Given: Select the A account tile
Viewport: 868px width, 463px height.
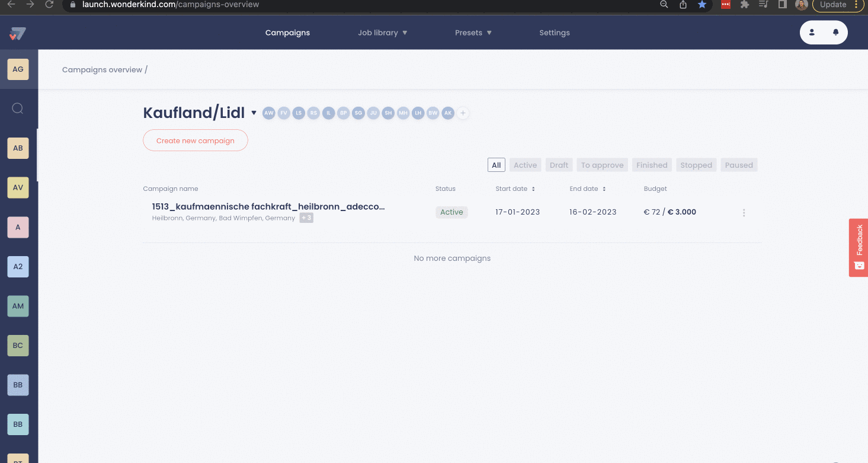Looking at the screenshot, I should (18, 227).
